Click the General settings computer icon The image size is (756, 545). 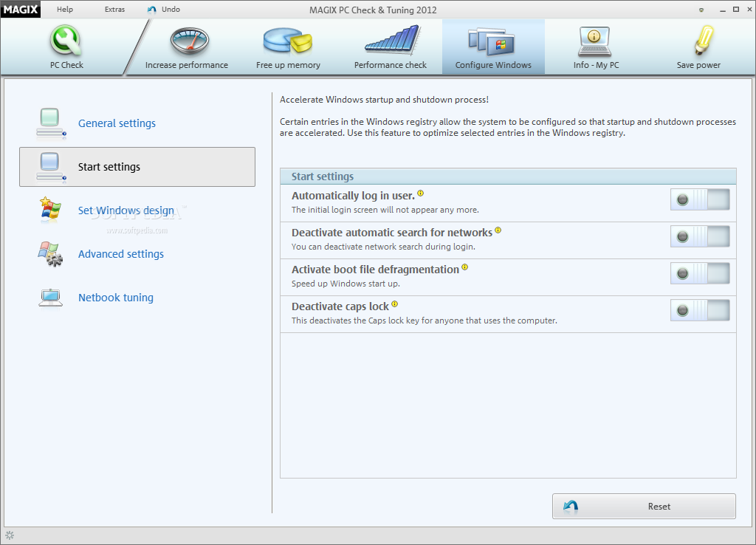51,123
